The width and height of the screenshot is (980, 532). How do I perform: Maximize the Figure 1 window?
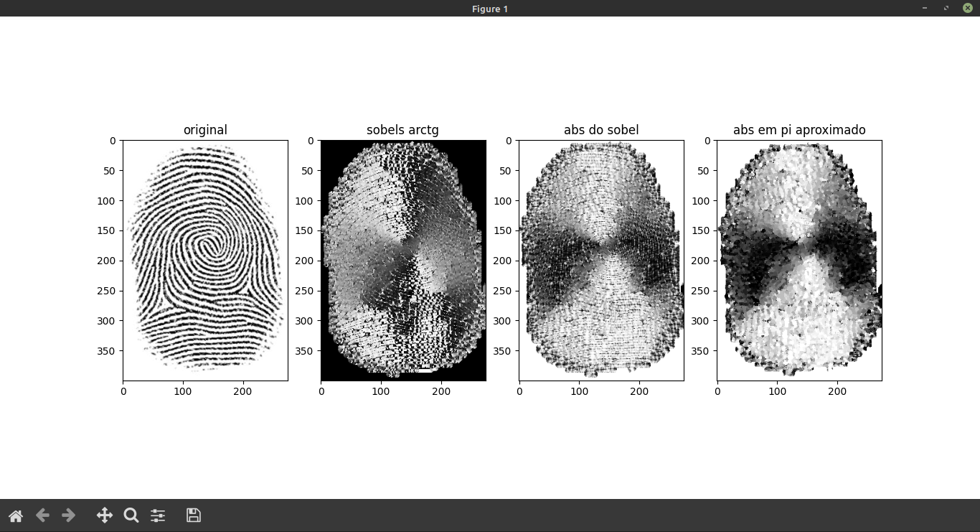(x=946, y=8)
